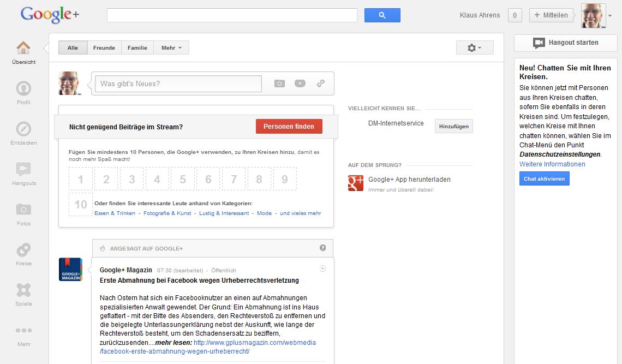Viewport: 622px width, 364px height.
Task: Click placeholder slot number 10
Action: pos(81,205)
